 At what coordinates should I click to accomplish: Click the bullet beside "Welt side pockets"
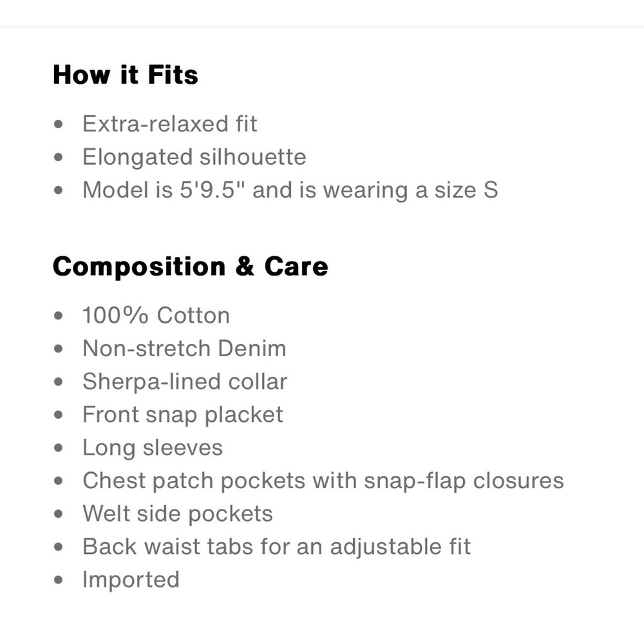point(60,515)
